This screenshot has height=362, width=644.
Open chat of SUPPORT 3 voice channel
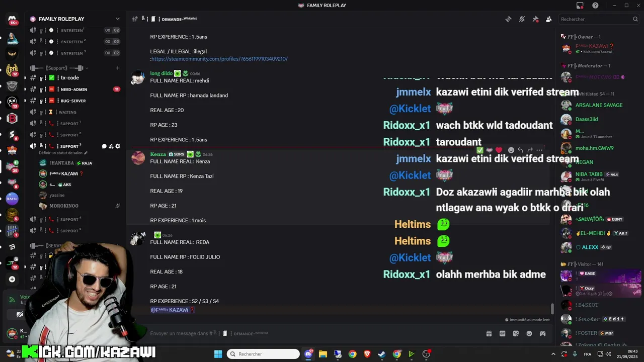tap(104, 146)
